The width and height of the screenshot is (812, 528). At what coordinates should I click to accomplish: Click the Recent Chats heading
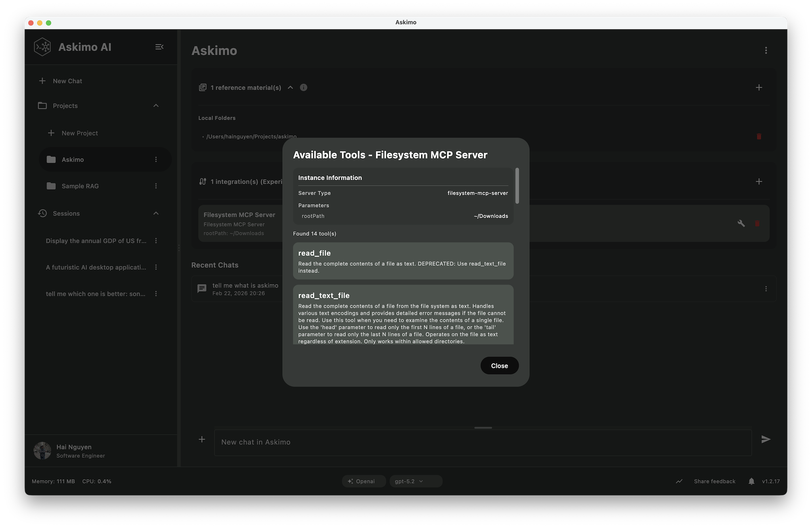215,265
